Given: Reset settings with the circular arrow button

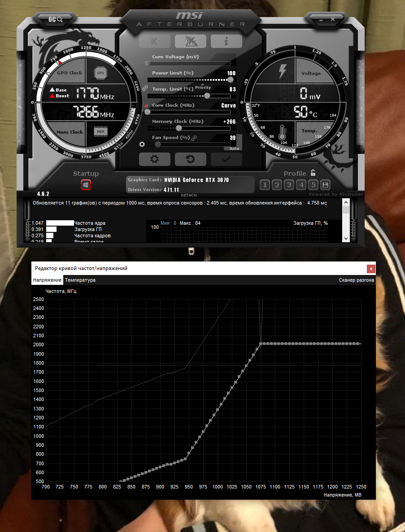Looking at the screenshot, I should (191, 159).
